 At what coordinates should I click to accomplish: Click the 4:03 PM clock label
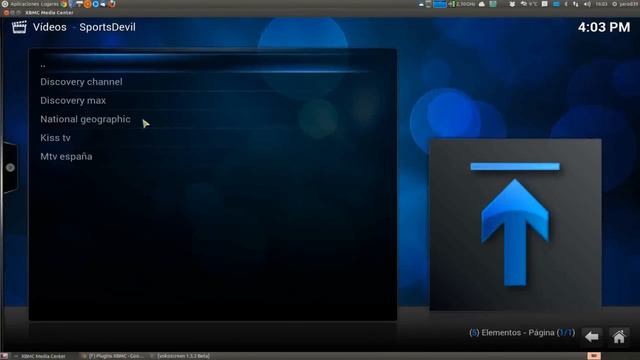604,27
